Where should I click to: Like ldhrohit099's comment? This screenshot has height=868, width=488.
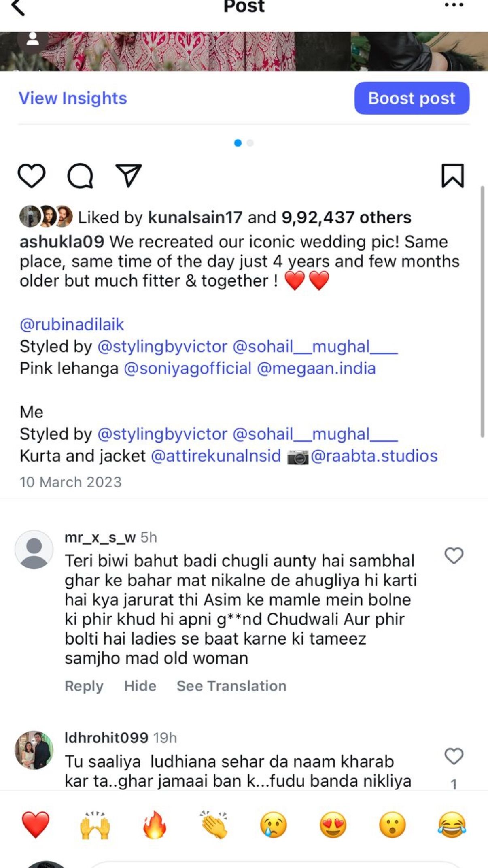click(454, 756)
